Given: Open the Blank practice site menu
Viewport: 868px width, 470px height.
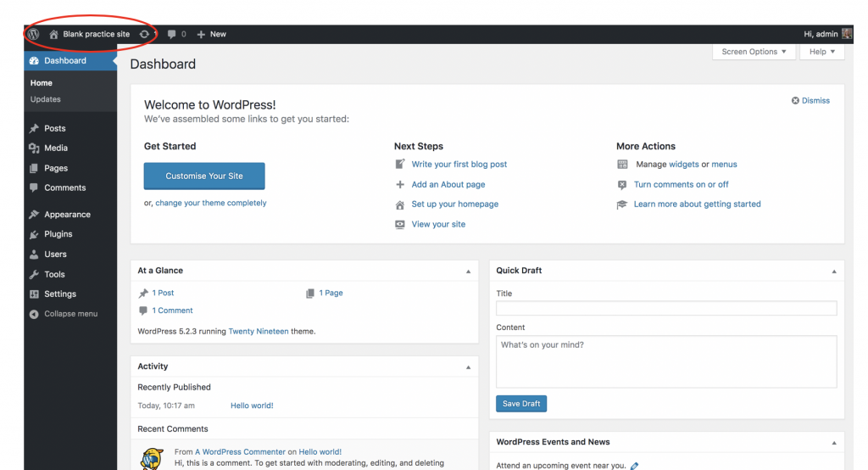Looking at the screenshot, I should coord(97,35).
